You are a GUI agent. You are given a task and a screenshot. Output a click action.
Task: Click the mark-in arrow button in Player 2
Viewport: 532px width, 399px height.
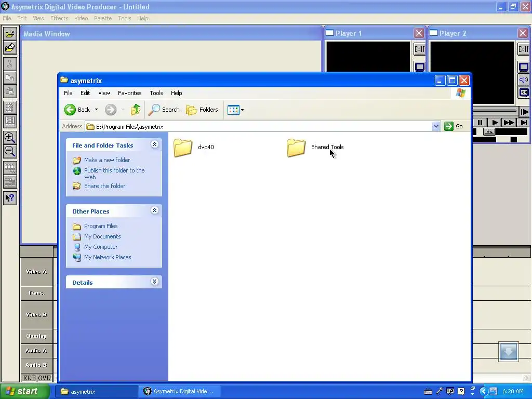click(x=489, y=131)
